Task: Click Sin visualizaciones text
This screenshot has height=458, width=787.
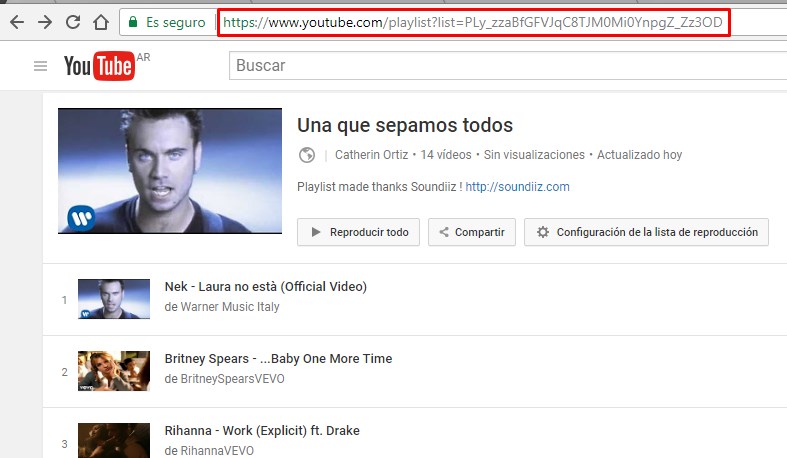Action: pos(534,155)
